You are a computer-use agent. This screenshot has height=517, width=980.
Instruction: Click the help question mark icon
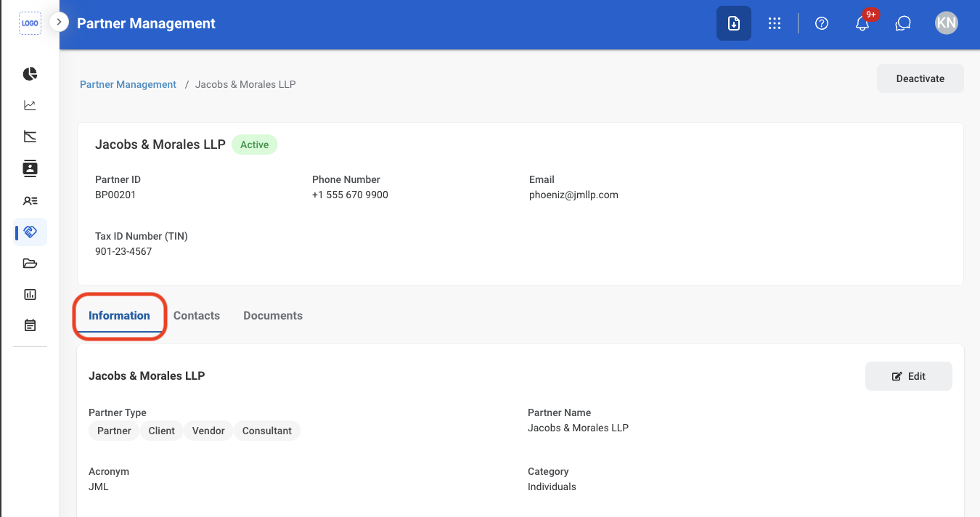click(822, 23)
